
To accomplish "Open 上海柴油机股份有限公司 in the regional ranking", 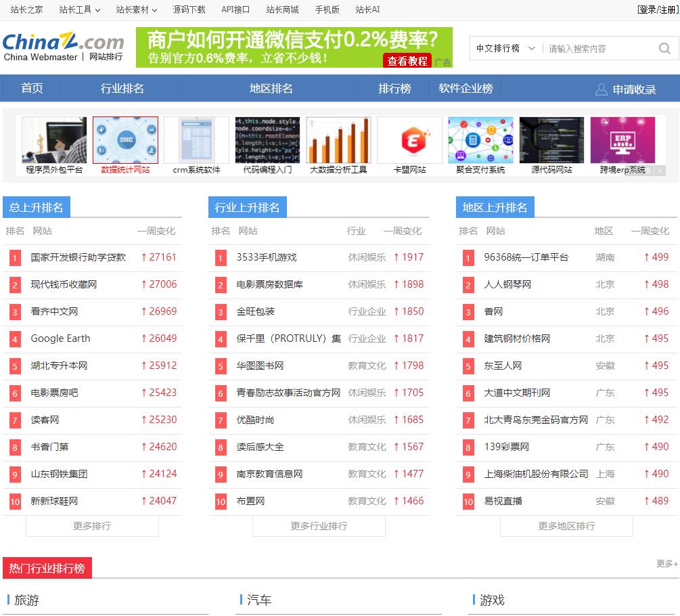I will (x=536, y=474).
